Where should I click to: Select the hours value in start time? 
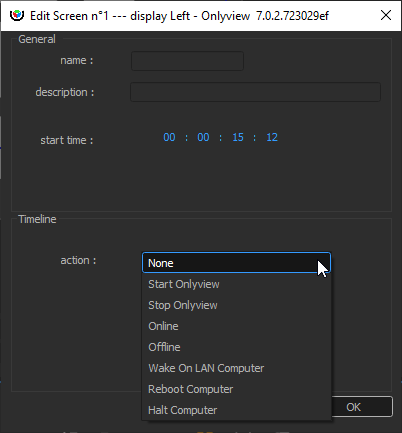tap(169, 137)
